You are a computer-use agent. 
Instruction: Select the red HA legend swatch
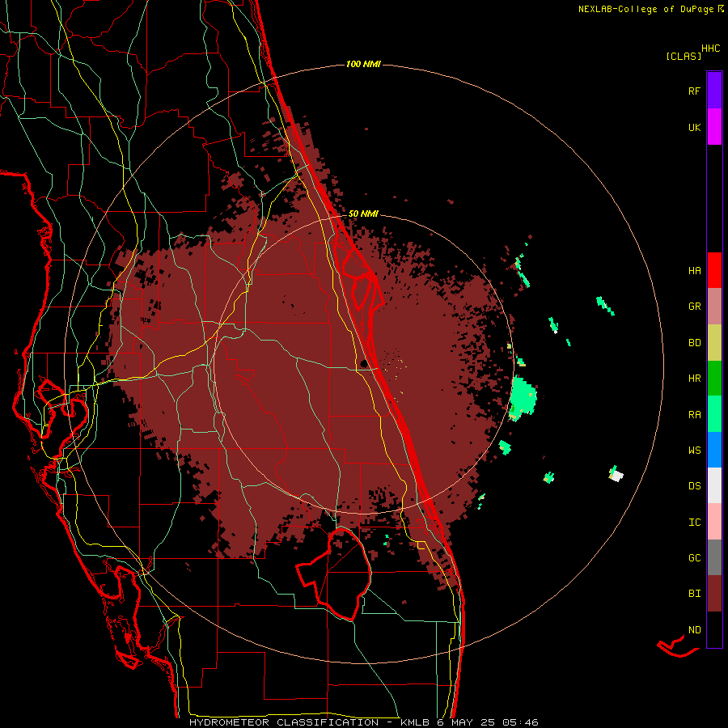[x=714, y=270]
